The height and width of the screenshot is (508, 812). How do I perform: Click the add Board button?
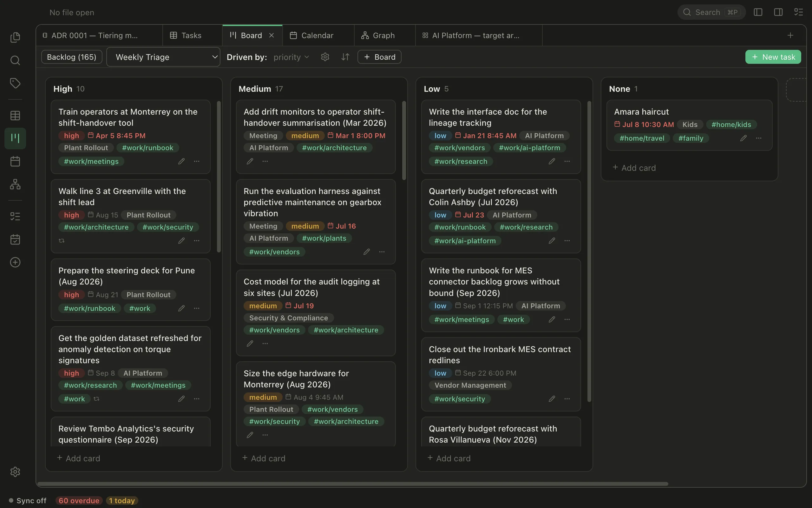coord(379,57)
